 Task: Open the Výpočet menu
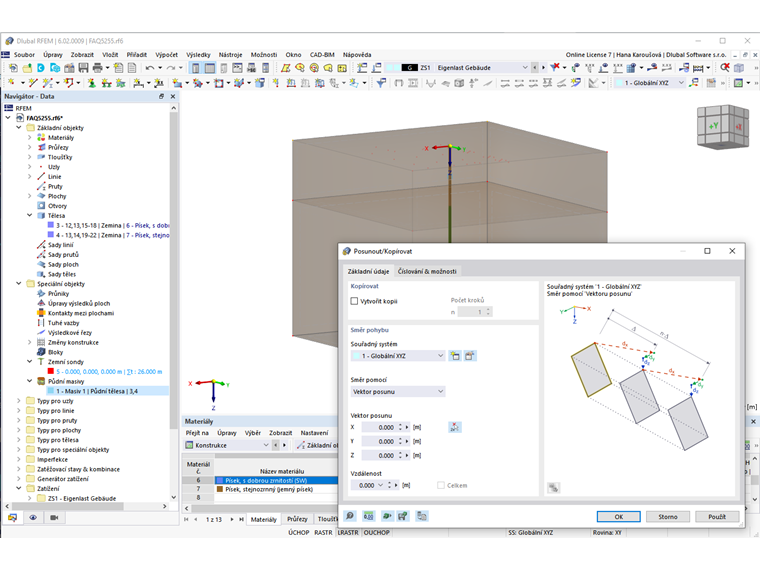166,55
